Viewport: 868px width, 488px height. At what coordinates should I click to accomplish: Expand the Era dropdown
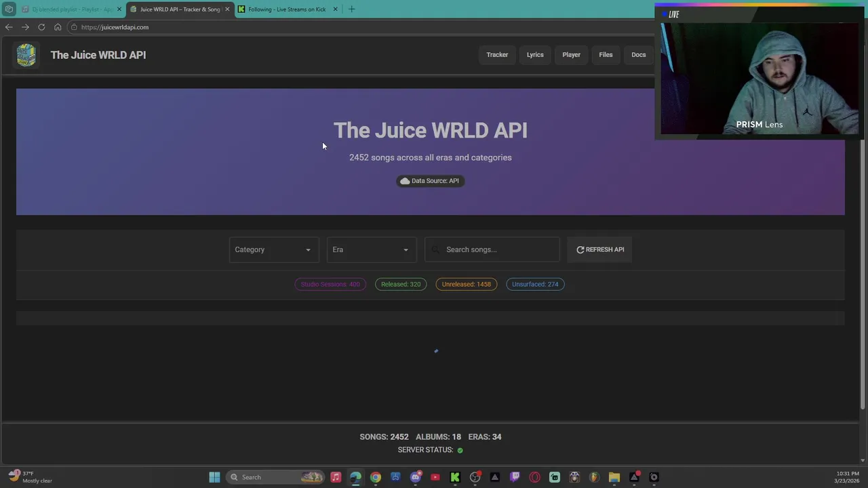pyautogui.click(x=372, y=249)
